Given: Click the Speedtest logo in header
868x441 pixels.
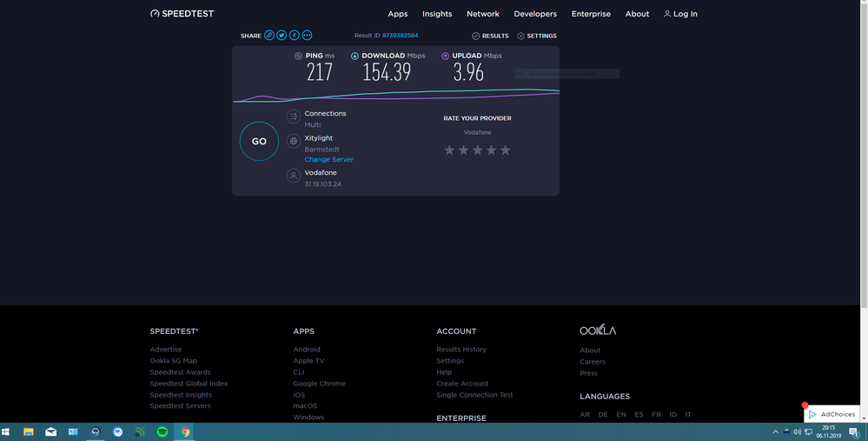Looking at the screenshot, I should point(182,13).
